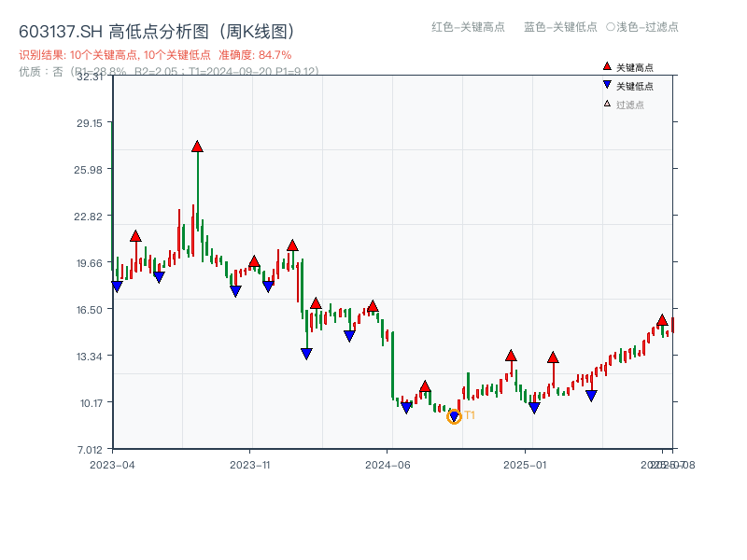Image resolution: width=747 pixels, height=560 pixels.
Task: Click the 蓝色-关键低点 header text
Action: (x=561, y=27)
